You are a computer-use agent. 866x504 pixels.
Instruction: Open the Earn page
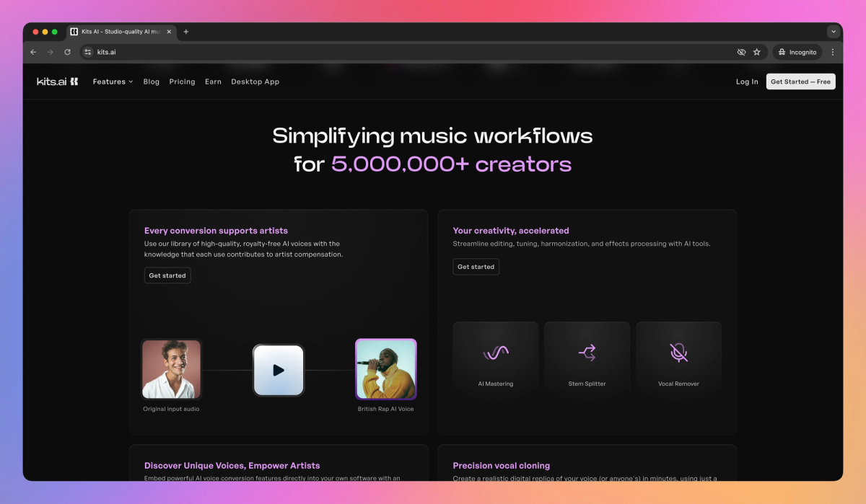(x=213, y=81)
